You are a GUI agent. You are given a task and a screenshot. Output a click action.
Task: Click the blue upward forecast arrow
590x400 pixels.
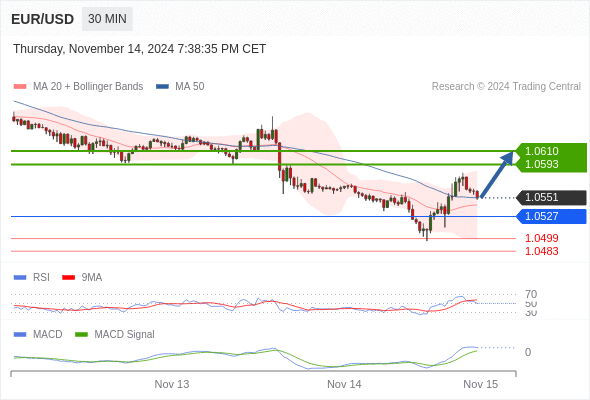click(497, 174)
